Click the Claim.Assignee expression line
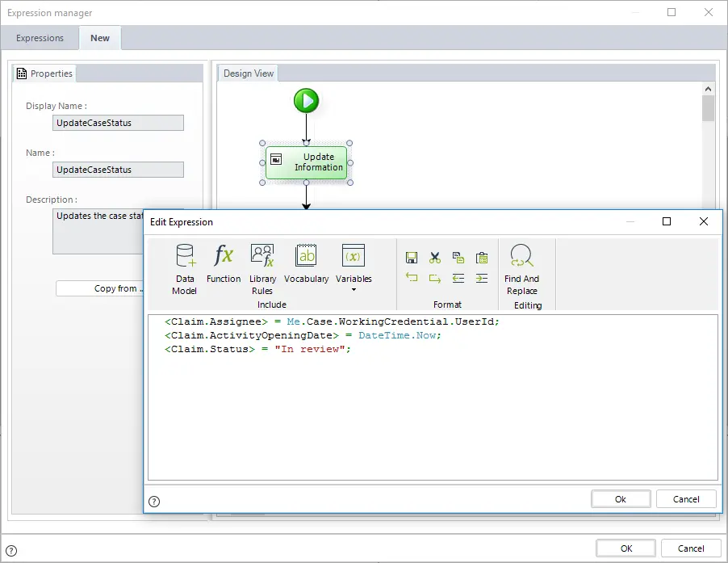Image resolution: width=728 pixels, height=563 pixels. click(332, 321)
